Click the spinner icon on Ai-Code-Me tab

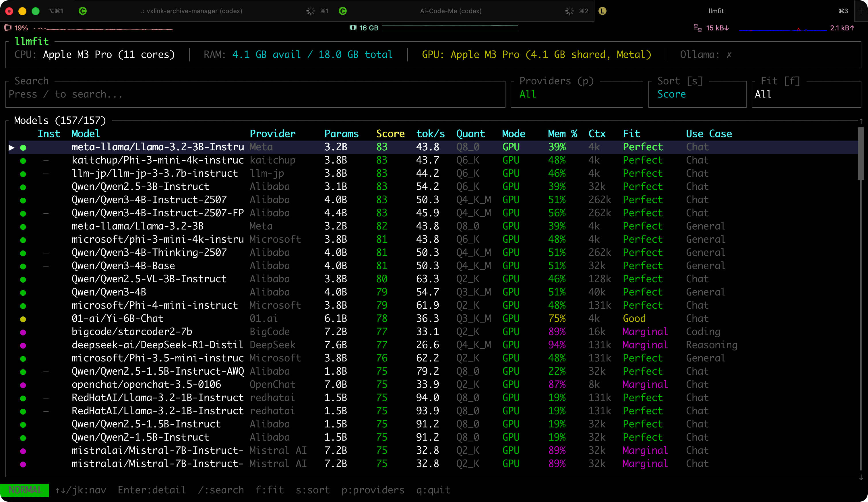pos(570,11)
